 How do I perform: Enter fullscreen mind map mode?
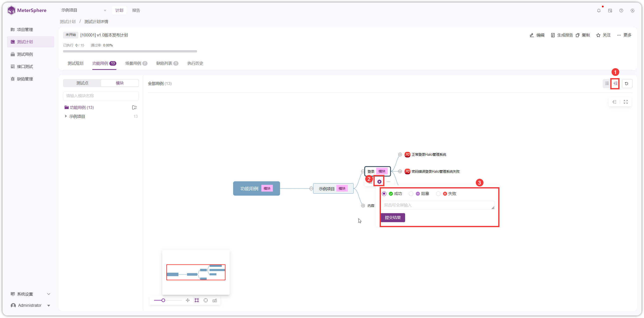coord(626,102)
